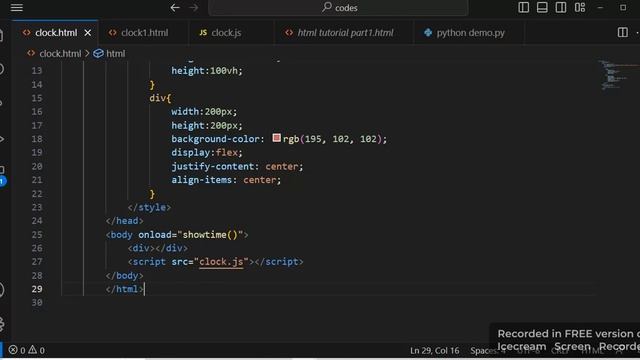Open the python demo.py tab
This screenshot has width=640, height=360.
click(470, 33)
